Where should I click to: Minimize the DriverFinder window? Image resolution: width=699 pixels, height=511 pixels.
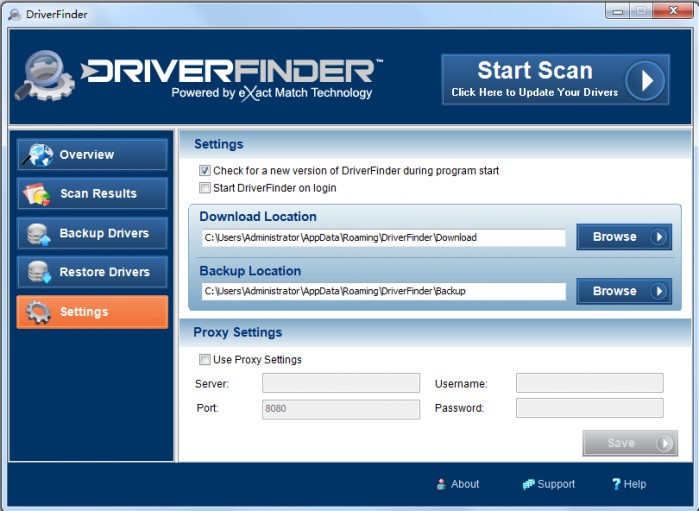click(617, 11)
